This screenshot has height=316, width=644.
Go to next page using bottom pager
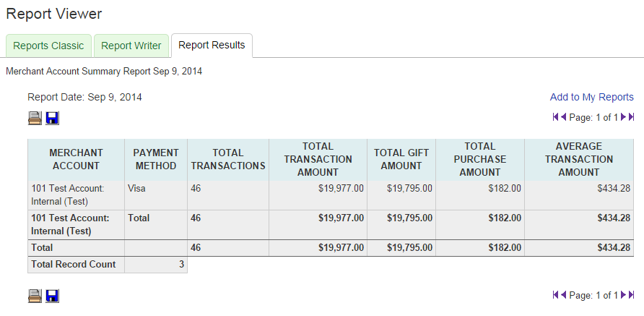click(624, 295)
